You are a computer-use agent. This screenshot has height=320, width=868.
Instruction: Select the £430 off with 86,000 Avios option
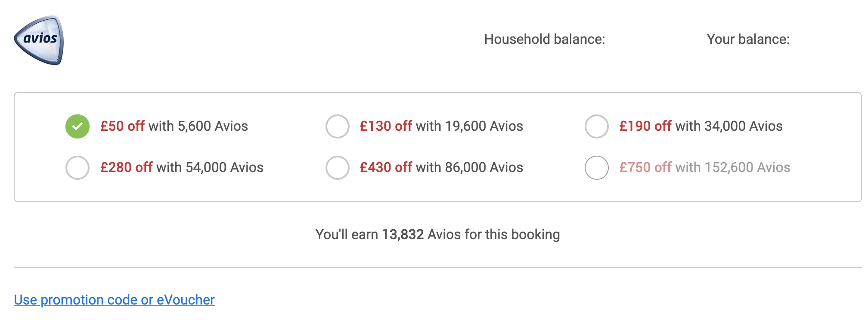(338, 168)
